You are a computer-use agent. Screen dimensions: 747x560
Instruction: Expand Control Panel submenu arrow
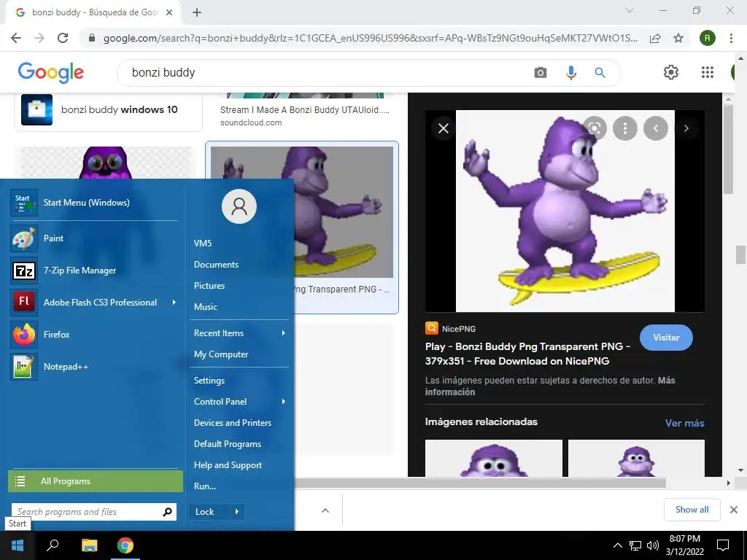[x=283, y=402]
